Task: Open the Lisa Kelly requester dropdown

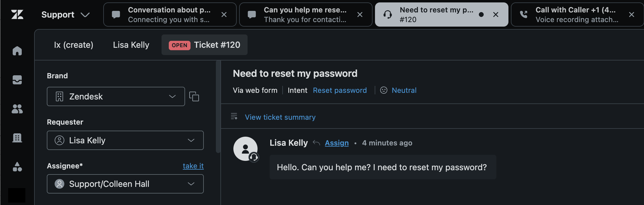Action: point(125,140)
